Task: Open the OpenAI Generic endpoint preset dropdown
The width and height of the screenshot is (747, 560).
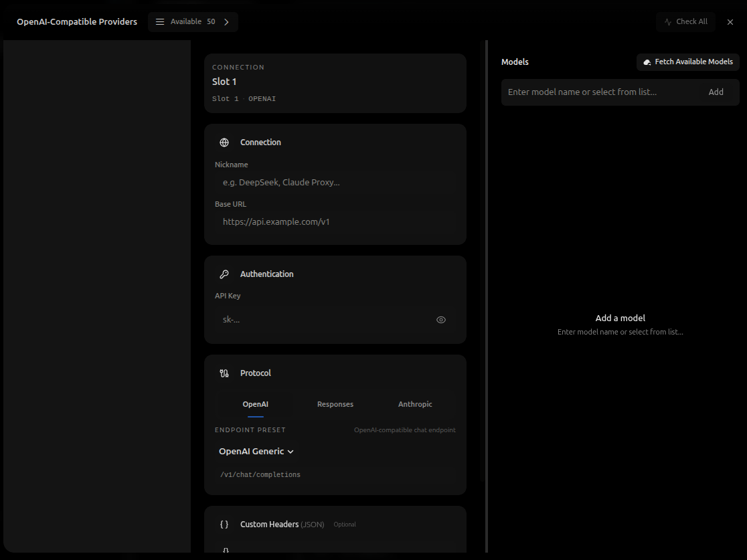Action: [256, 452]
